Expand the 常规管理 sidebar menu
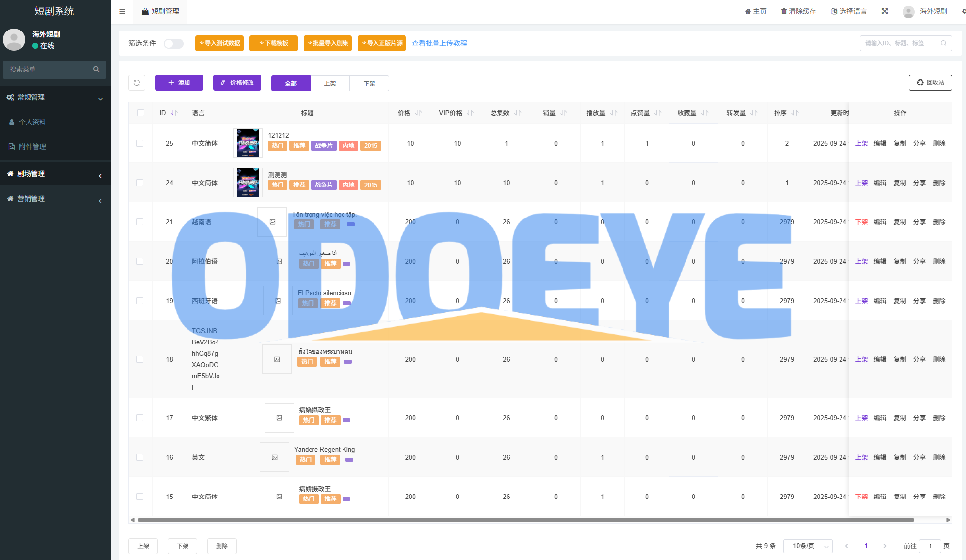The image size is (966, 560). click(x=55, y=97)
